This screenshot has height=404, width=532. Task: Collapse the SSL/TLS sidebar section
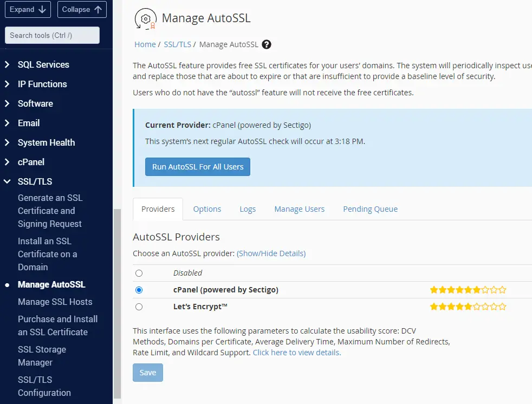7,181
